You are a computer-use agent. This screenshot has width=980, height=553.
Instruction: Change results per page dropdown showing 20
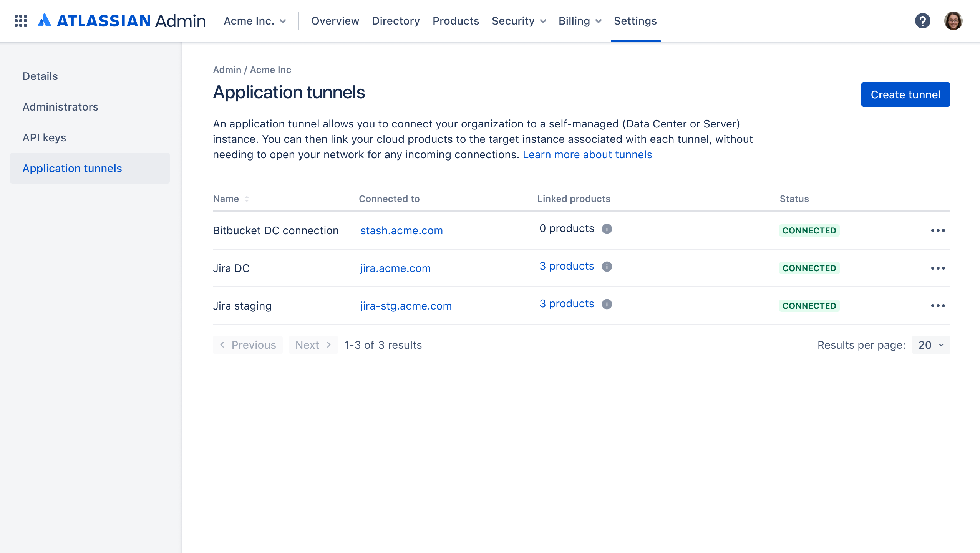pyautogui.click(x=931, y=345)
